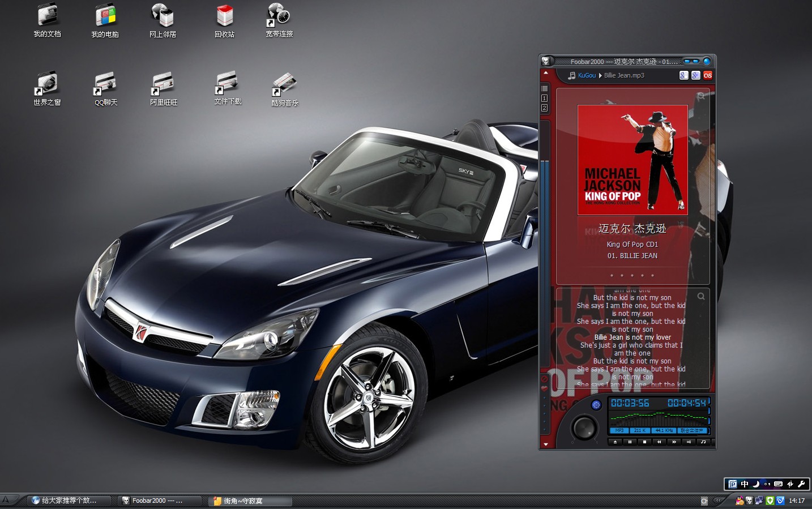812x509 pixels.
Task: Open the playlist list icon in player sidebar
Action: coord(544,88)
